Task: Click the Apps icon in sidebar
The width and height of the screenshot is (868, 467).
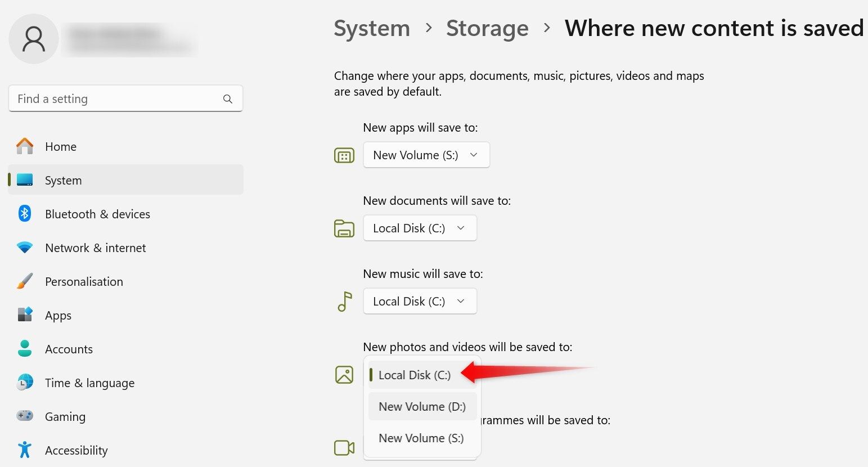Action: pos(25,315)
